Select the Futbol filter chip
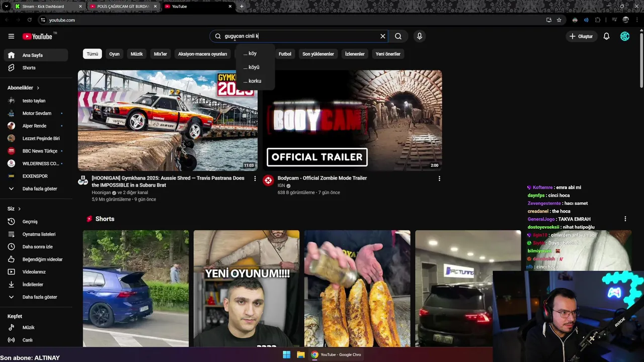Image resolution: width=644 pixels, height=362 pixels. pyautogui.click(x=285, y=54)
